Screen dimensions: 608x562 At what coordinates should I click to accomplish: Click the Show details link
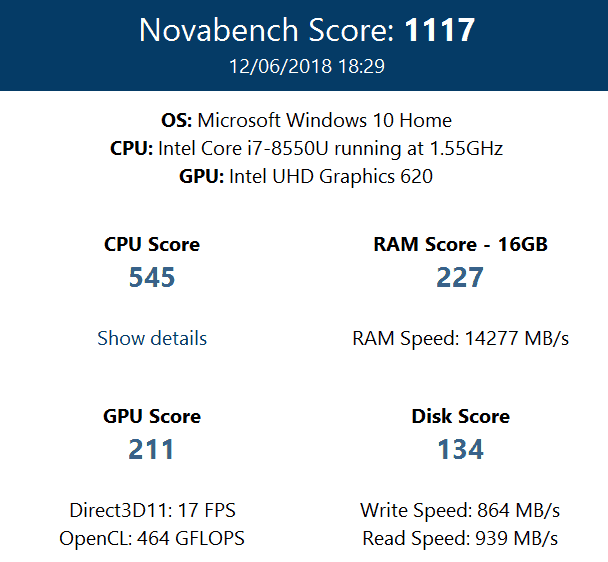click(152, 338)
